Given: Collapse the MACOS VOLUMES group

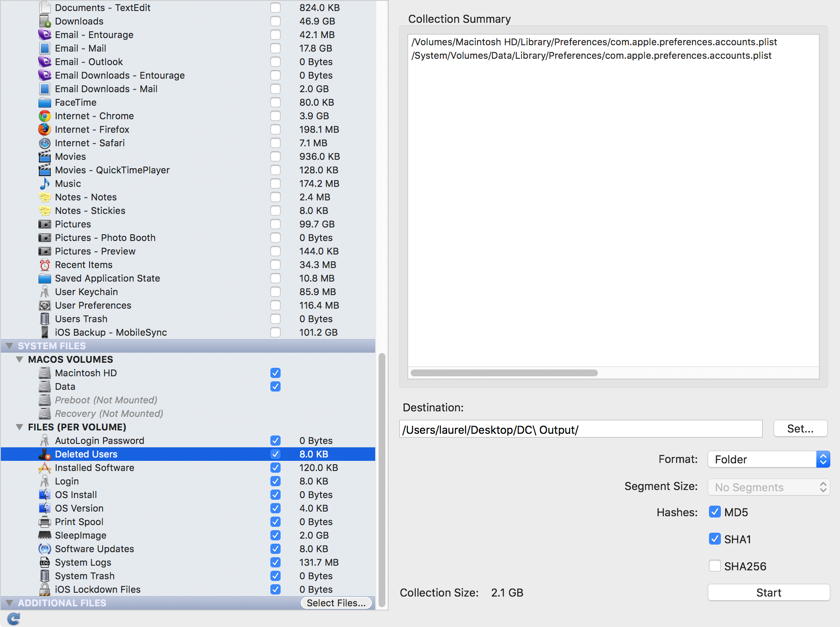Looking at the screenshot, I should click(19, 359).
